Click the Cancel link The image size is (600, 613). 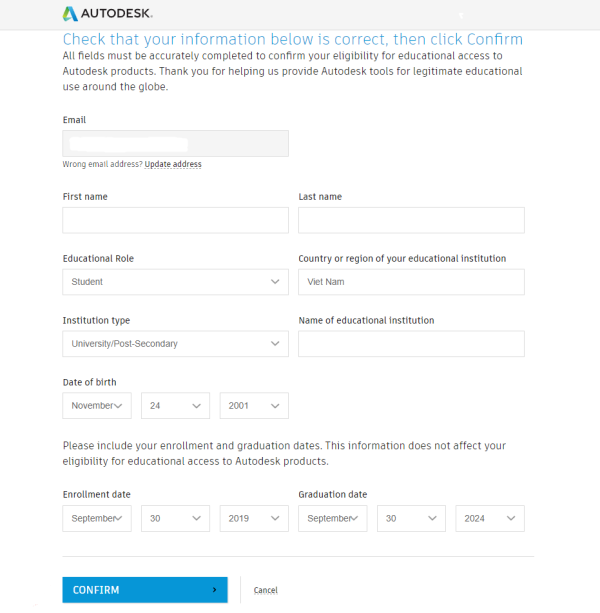[x=265, y=590]
